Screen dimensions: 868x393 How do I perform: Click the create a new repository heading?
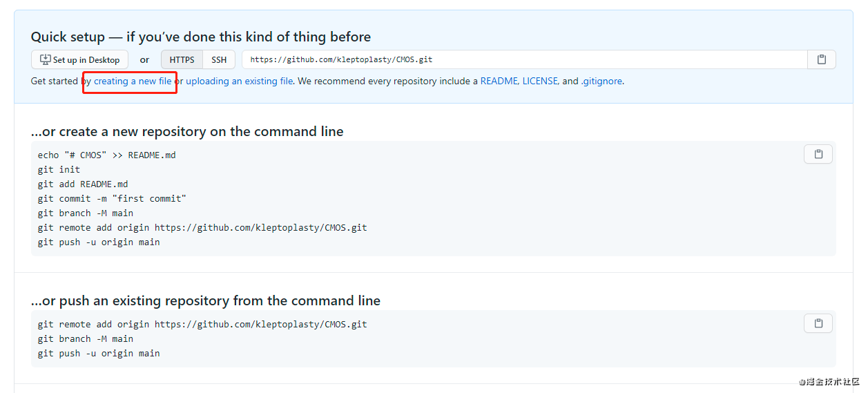(x=187, y=131)
